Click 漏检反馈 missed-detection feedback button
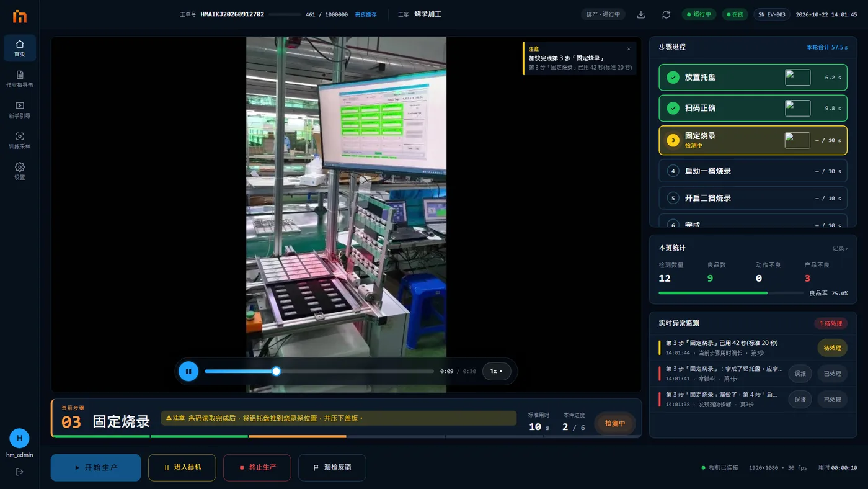Image resolution: width=868 pixels, height=489 pixels. (x=332, y=467)
